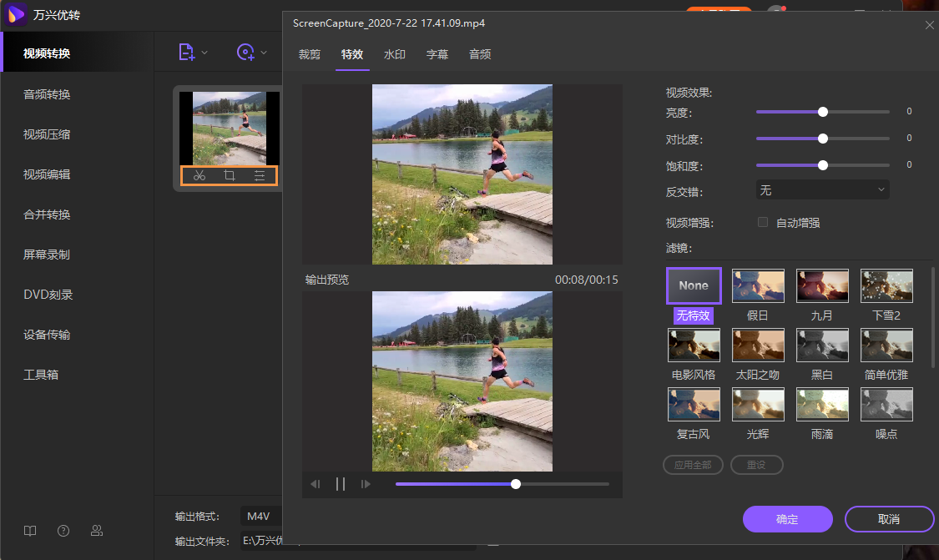Open the help question mark icon
Image resolution: width=939 pixels, height=560 pixels.
(x=63, y=531)
